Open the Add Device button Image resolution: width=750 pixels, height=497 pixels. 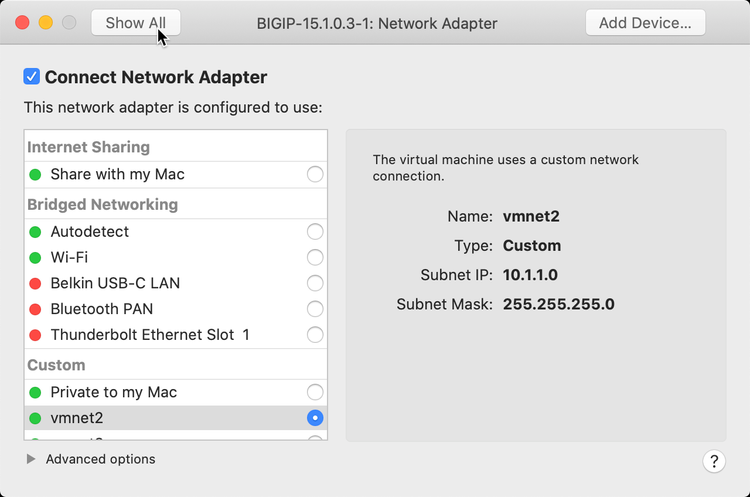[x=645, y=23]
